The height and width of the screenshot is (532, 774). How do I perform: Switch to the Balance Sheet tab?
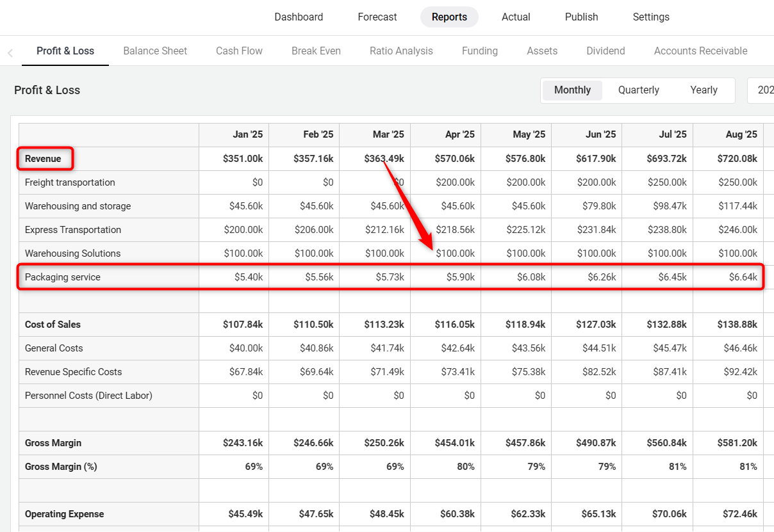click(155, 51)
